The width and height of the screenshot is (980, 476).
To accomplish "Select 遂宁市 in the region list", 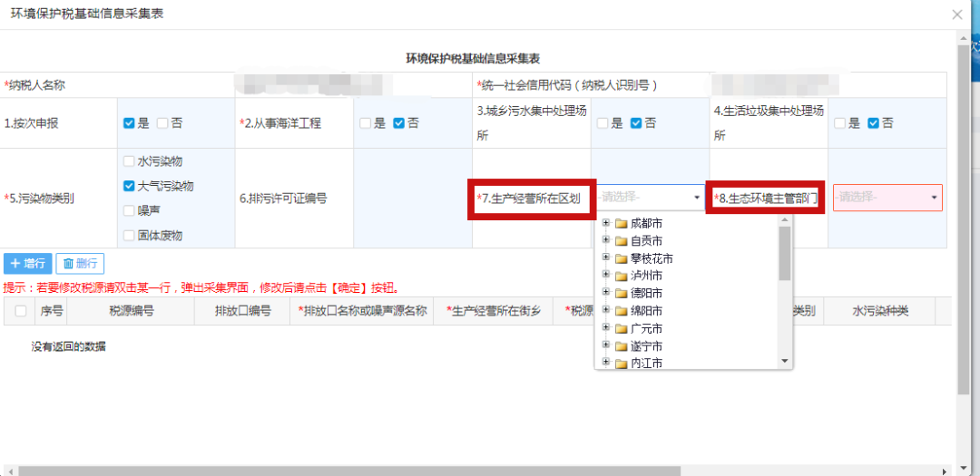I will (646, 346).
